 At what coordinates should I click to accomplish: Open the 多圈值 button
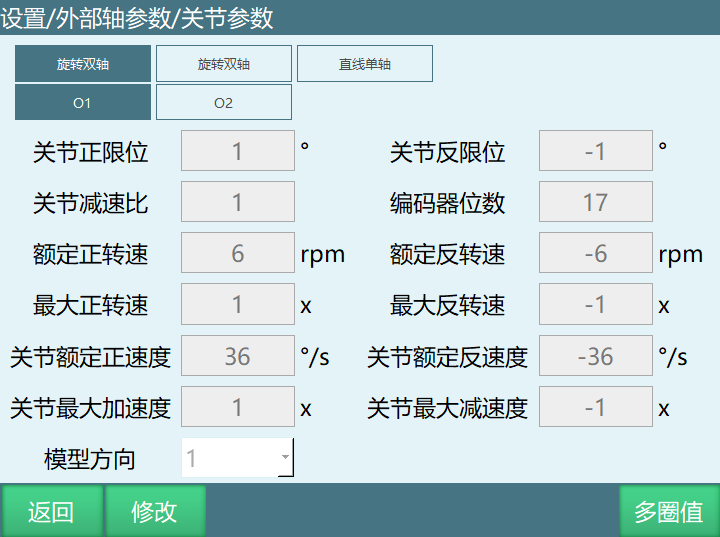coord(669,512)
